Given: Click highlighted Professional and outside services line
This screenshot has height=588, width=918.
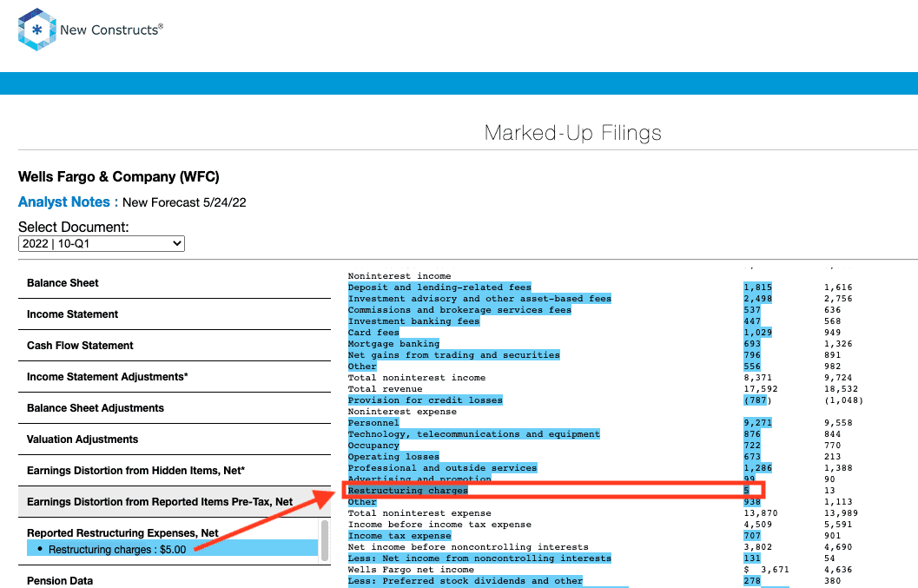Looking at the screenshot, I should pos(443,468).
